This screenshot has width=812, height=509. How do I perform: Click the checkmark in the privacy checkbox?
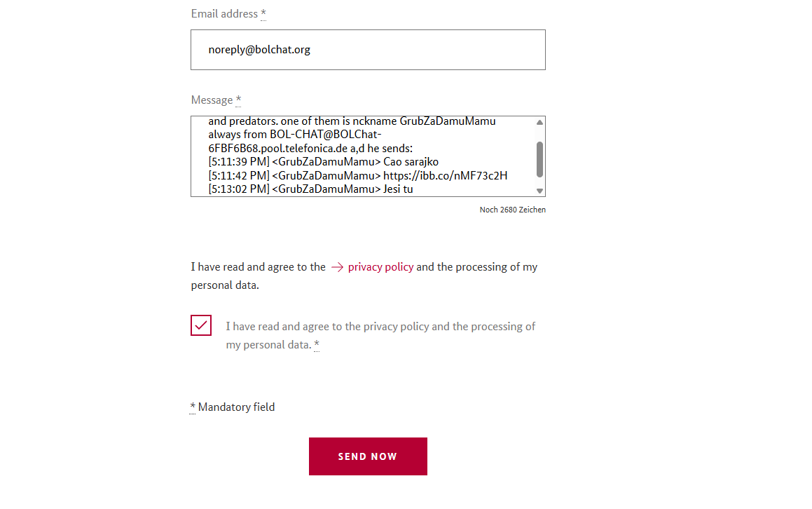pos(201,325)
